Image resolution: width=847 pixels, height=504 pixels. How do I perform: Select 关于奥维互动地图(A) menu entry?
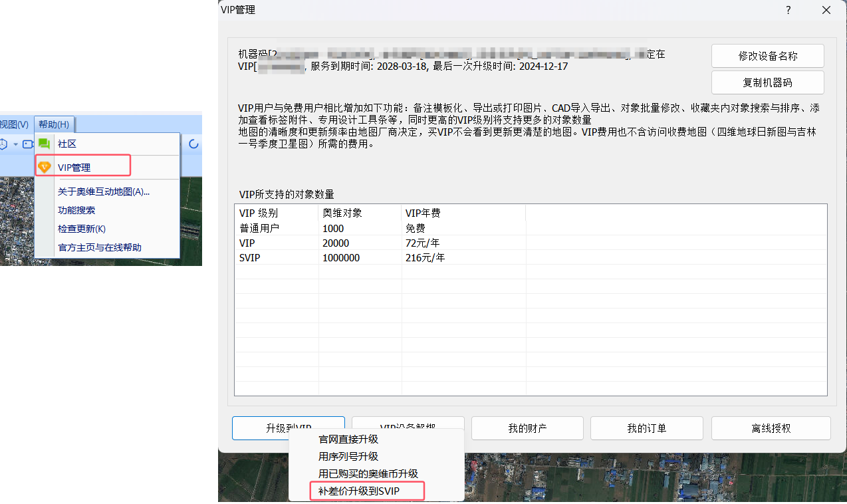tap(104, 191)
